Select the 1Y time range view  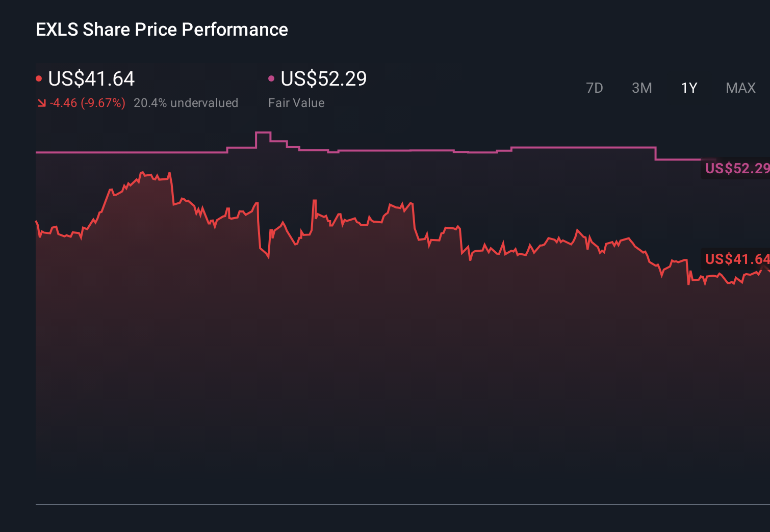(x=688, y=88)
